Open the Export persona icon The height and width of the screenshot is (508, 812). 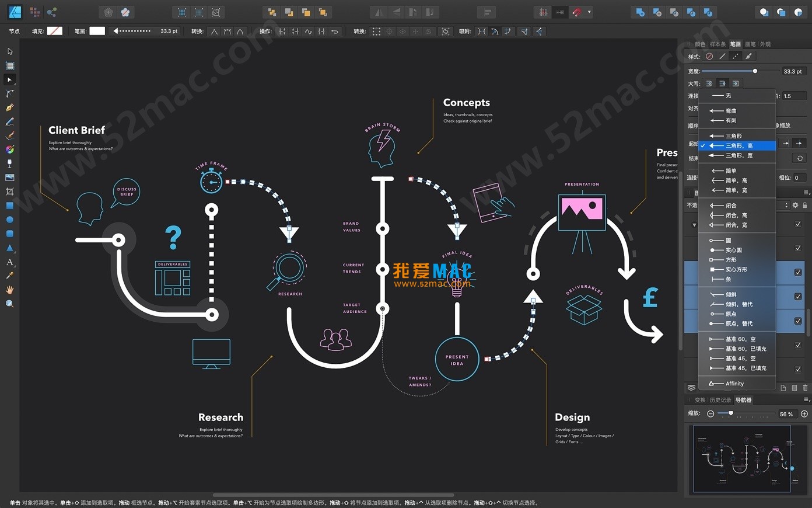click(52, 12)
